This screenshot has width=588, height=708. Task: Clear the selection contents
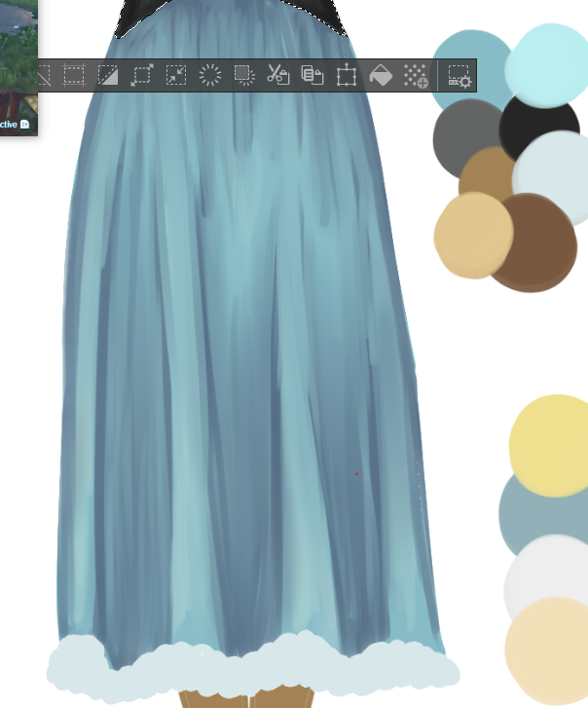coord(210,75)
